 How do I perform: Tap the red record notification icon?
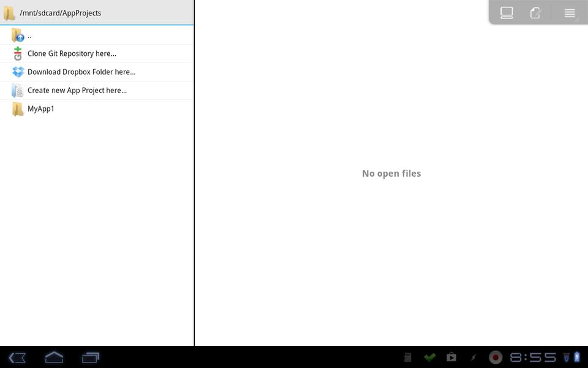click(496, 357)
